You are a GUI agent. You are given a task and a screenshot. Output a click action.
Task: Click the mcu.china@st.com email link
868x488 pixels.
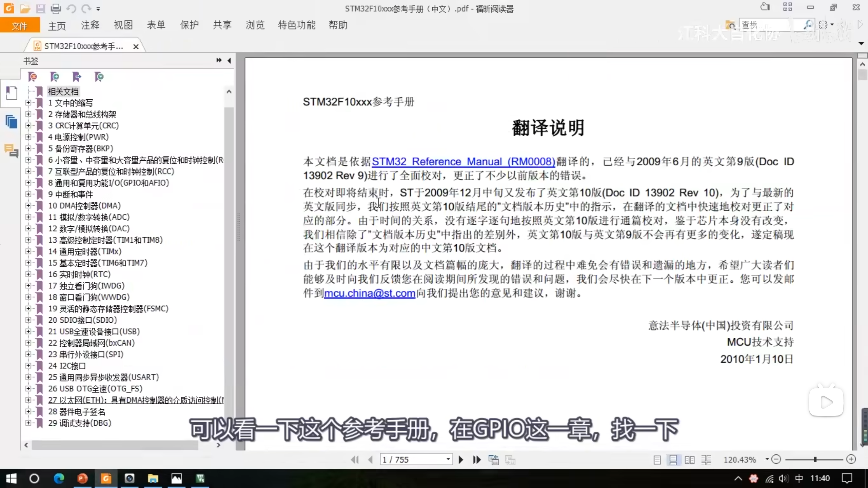tap(370, 293)
